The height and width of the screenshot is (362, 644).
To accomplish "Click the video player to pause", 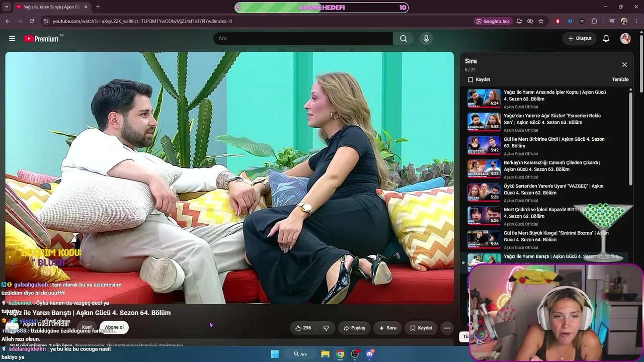I will (229, 178).
